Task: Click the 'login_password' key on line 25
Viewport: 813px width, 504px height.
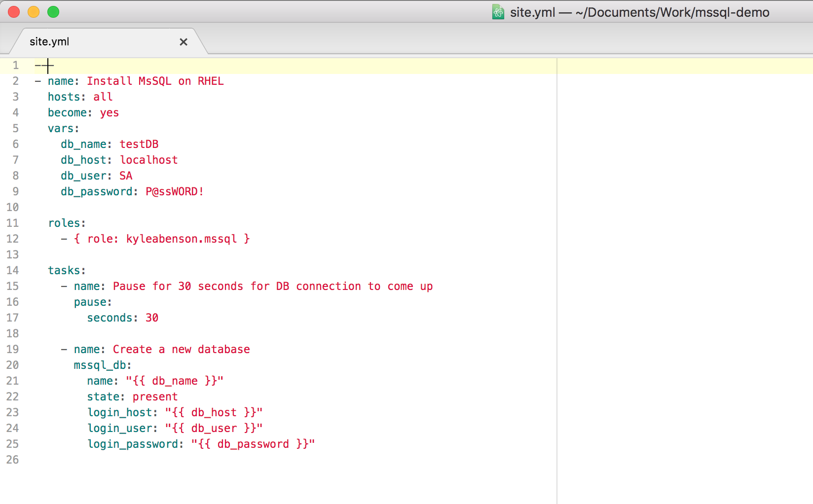Action: [x=132, y=444]
